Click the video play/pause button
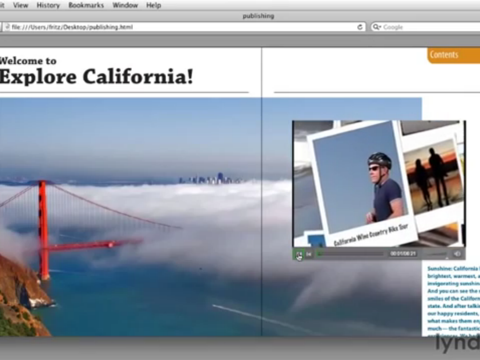Screen dimensions: 480x360 (299, 254)
